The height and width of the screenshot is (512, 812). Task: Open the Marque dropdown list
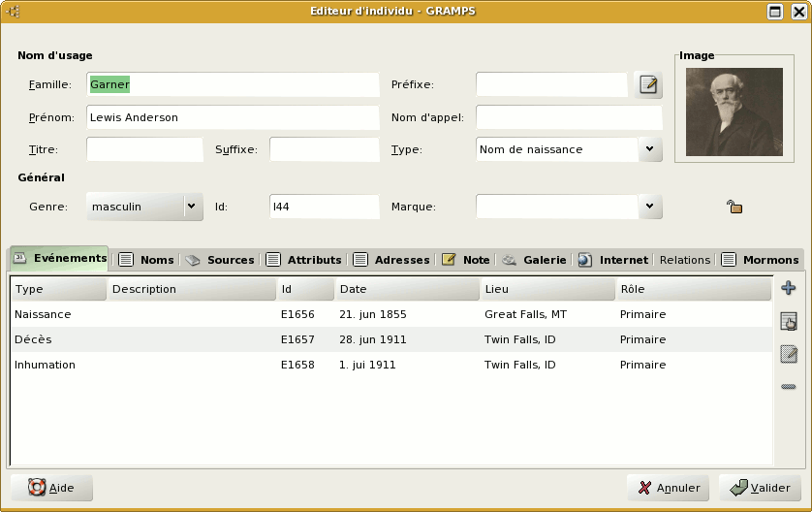649,207
